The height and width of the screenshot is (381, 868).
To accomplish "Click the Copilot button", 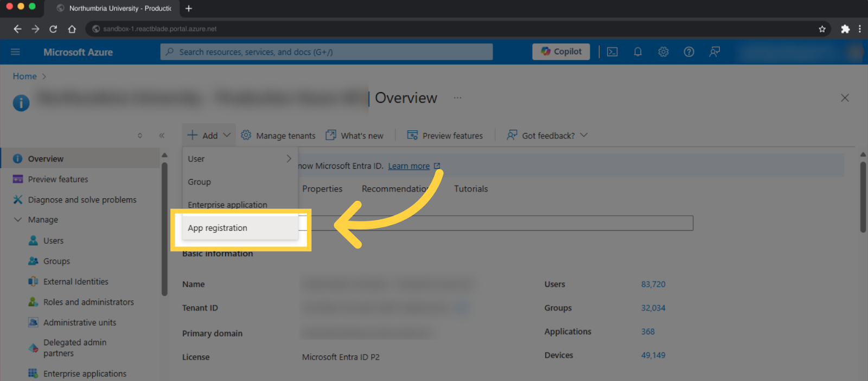I will click(561, 52).
